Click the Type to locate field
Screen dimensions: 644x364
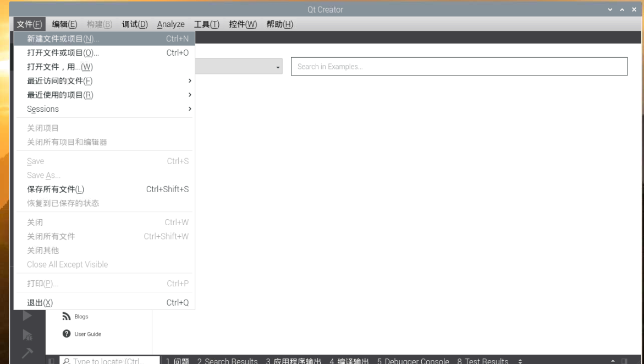[109, 361]
